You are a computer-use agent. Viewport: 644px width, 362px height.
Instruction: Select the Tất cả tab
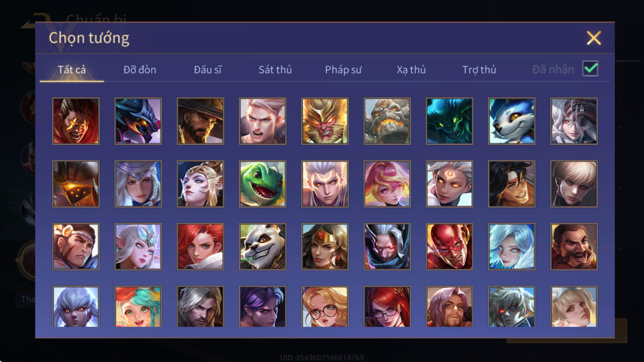[x=72, y=70]
